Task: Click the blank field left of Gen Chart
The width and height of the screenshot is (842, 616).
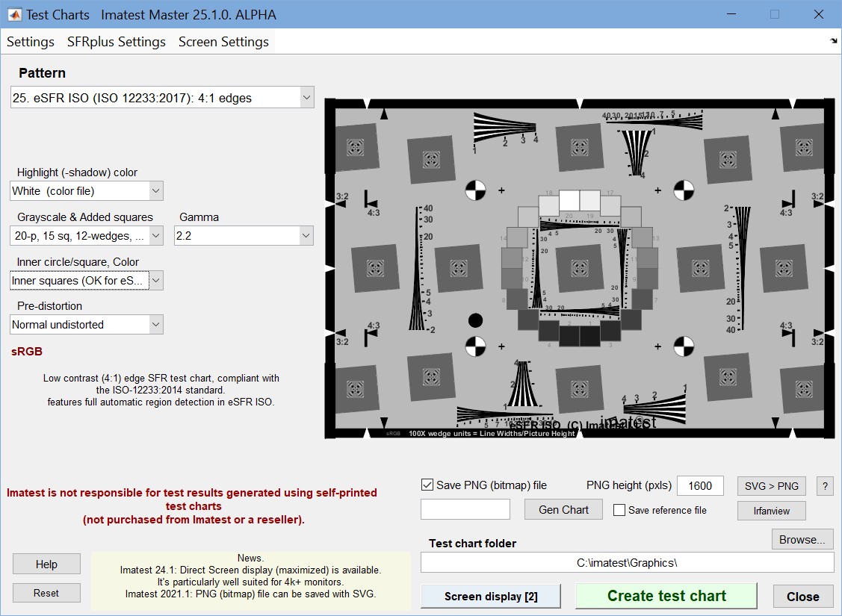Action: click(465, 509)
